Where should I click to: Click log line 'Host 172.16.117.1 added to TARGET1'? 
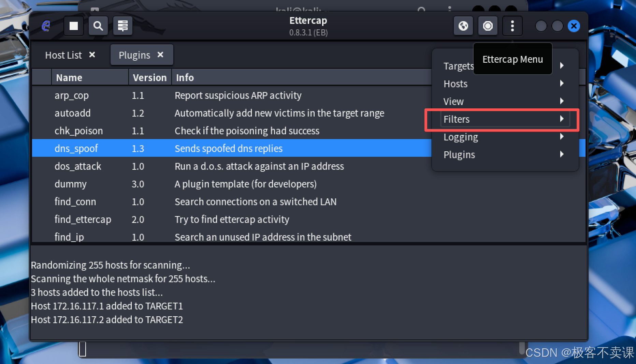pos(107,306)
